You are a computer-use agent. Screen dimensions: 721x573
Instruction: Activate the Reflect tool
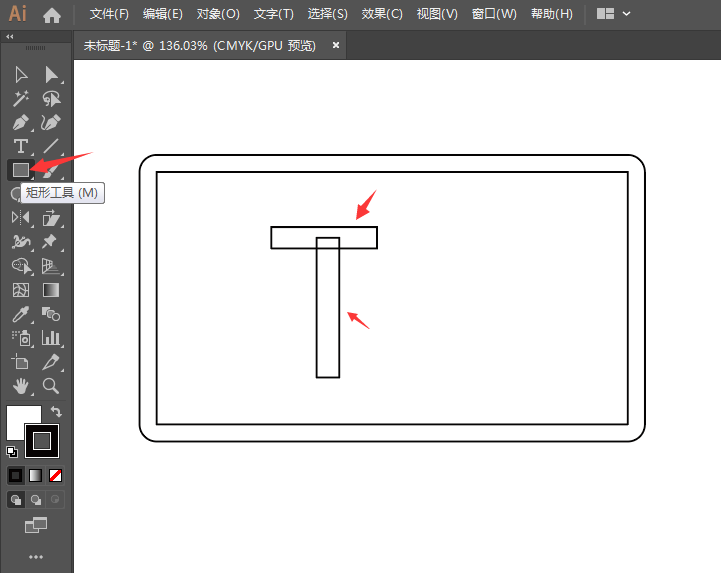pyautogui.click(x=21, y=218)
